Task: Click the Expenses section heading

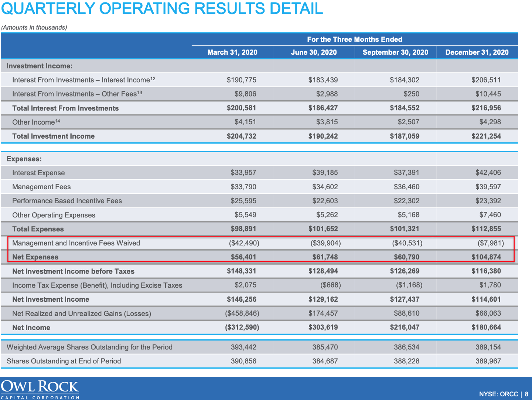Action: 24,159
